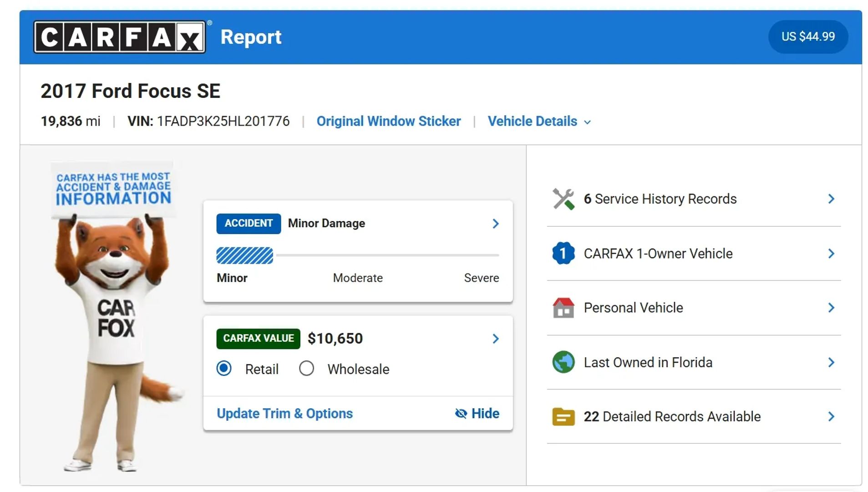Click the wrench service history icon
The image size is (868, 492).
click(563, 199)
